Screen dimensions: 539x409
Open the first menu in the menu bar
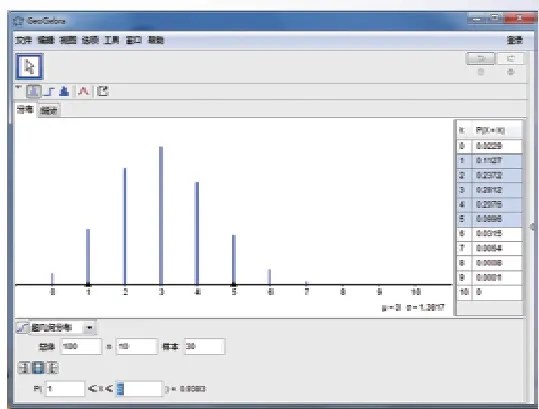click(23, 40)
